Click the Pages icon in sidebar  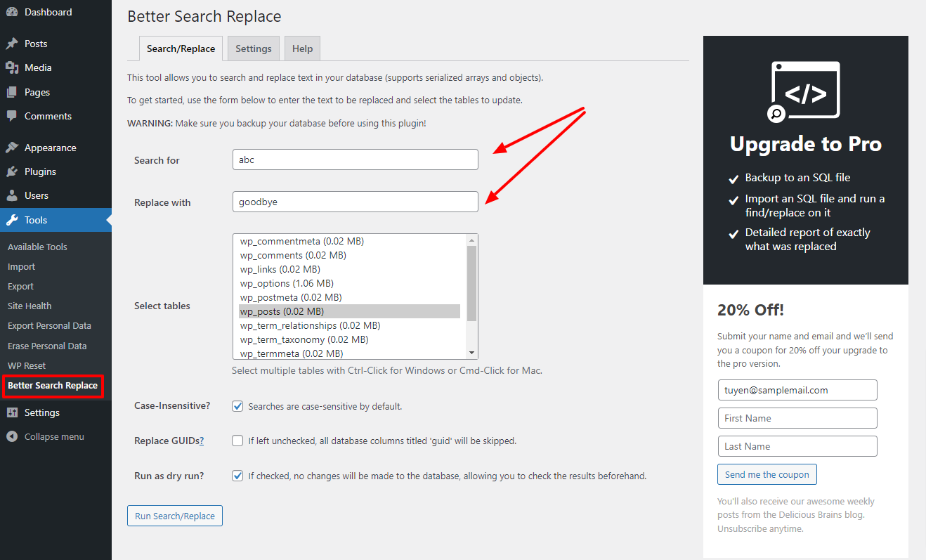point(12,92)
